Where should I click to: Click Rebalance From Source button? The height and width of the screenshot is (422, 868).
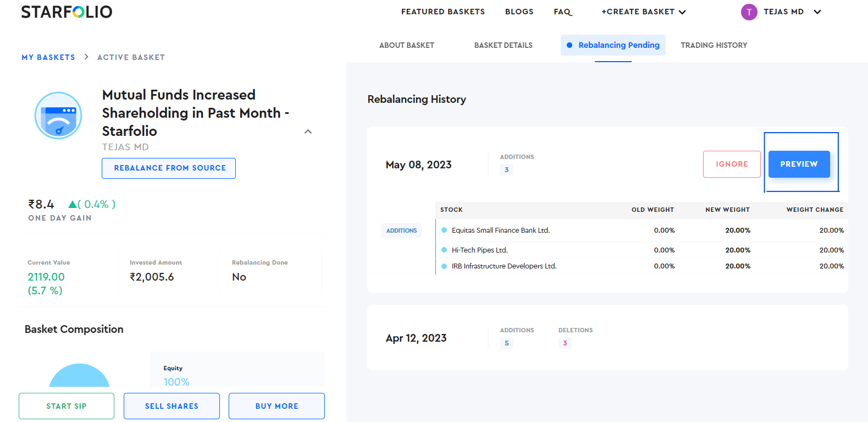169,168
